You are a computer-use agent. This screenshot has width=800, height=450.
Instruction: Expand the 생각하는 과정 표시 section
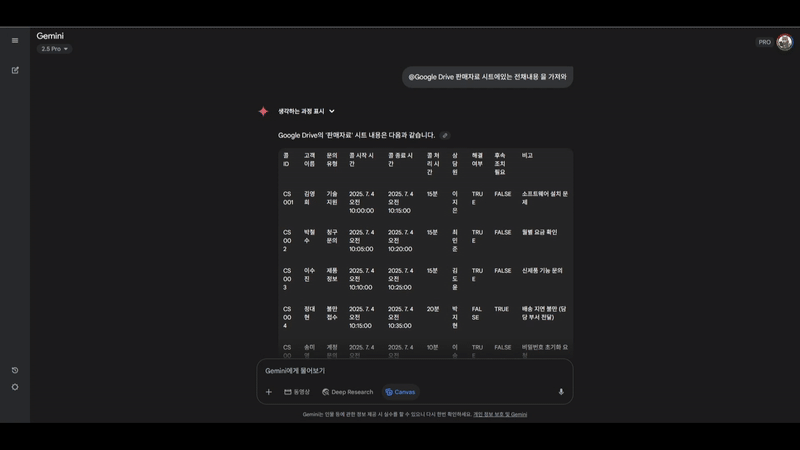coord(306,112)
